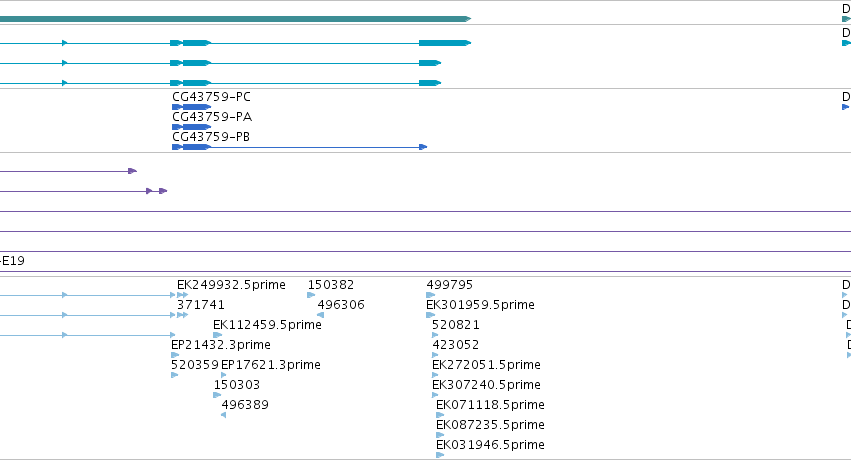
Task: Select the CG43759-PA feature label
Action: [212, 117]
